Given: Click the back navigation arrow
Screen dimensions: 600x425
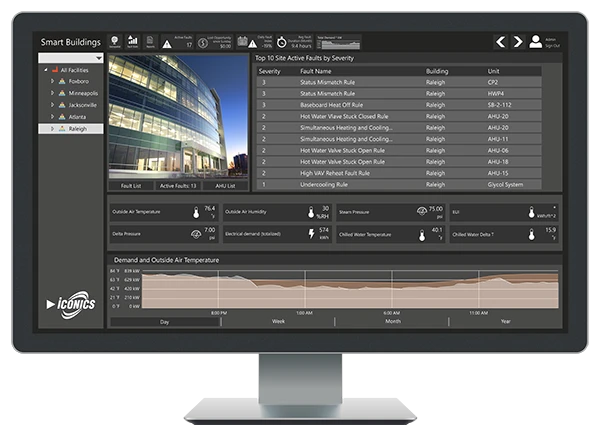Looking at the screenshot, I should pos(501,42).
